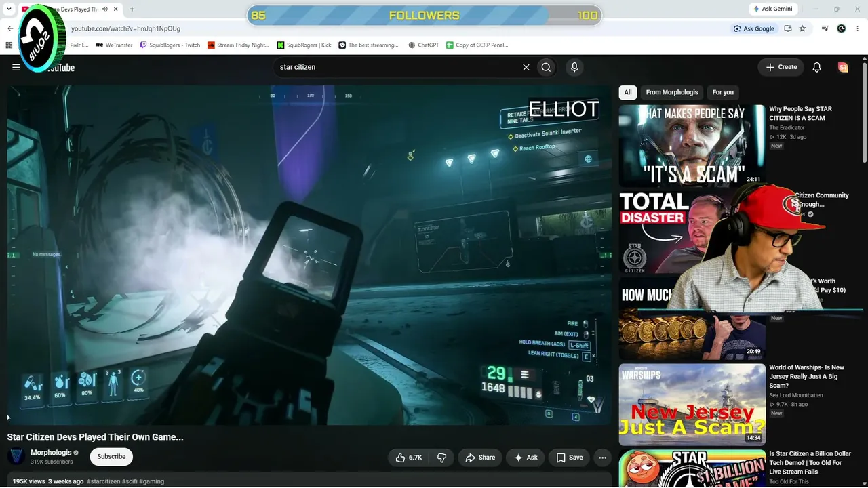Open the $1 Billion Game thumbnail

692,469
